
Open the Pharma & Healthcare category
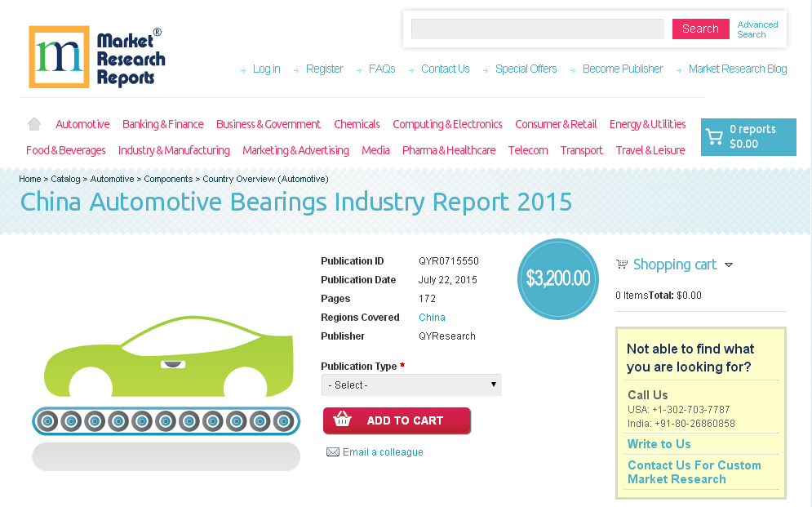pos(449,150)
